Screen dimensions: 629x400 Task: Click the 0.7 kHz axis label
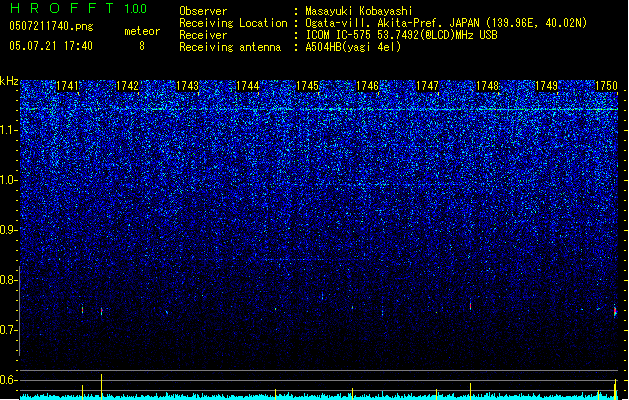click(x=8, y=330)
